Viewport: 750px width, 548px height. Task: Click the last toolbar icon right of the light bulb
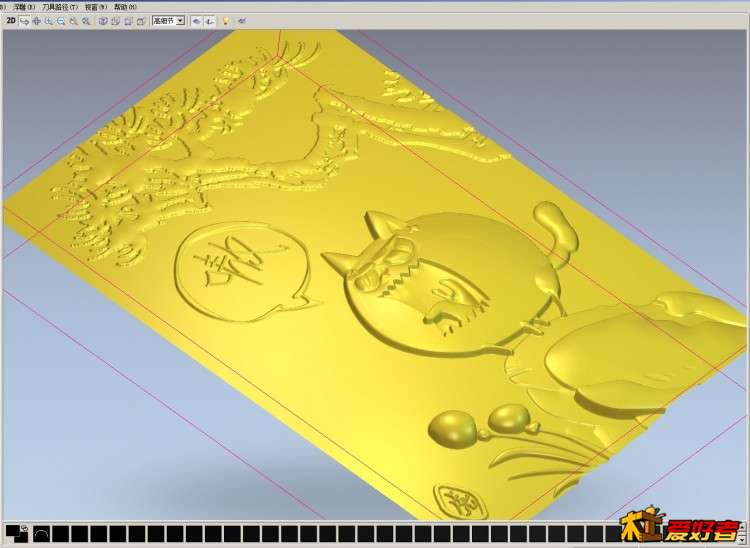click(x=242, y=21)
